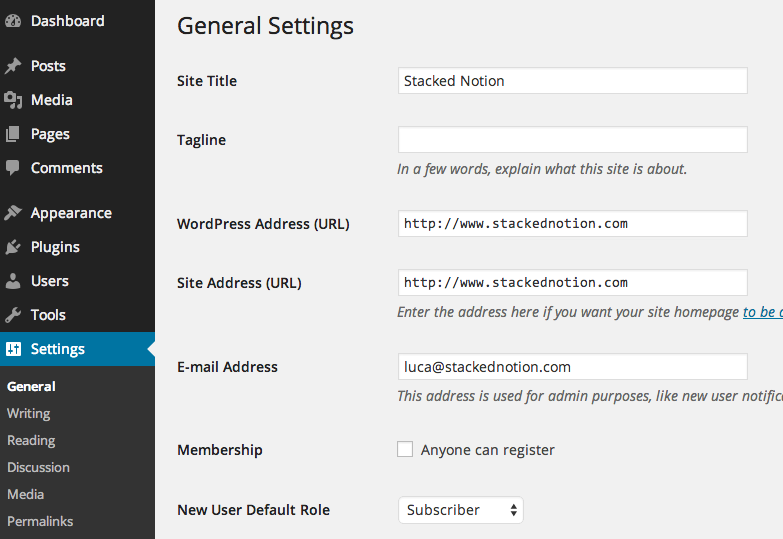
Task: Click the Dashboard gauge icon
Action: point(13,21)
